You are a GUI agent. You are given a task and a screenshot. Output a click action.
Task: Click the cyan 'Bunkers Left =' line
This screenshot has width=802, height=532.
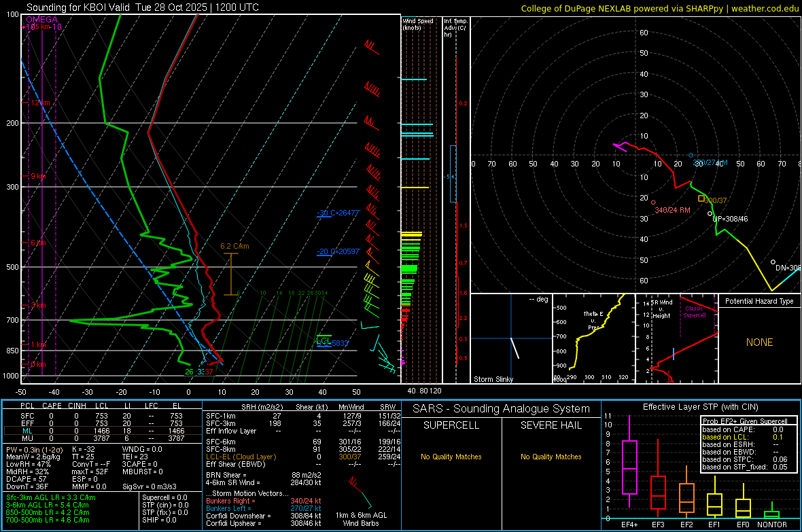(264, 508)
